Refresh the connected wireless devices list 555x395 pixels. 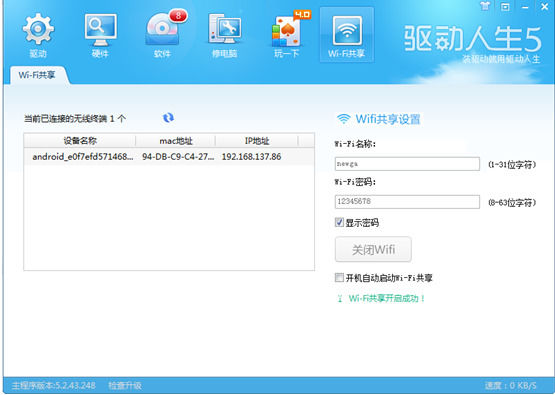pyautogui.click(x=168, y=118)
